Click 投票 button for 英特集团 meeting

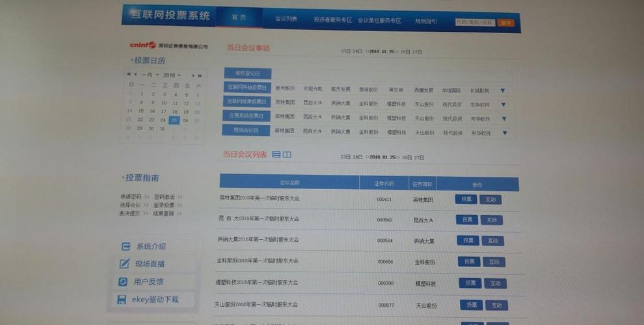[466, 199]
